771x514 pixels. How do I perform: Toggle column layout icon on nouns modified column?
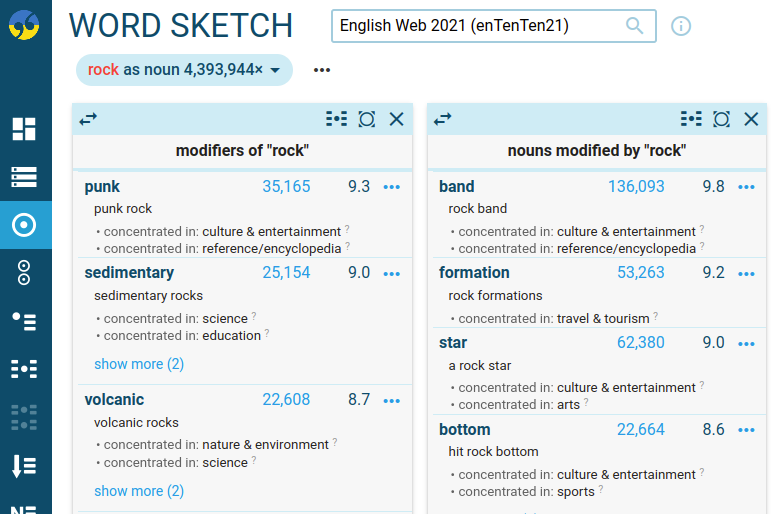click(x=691, y=119)
